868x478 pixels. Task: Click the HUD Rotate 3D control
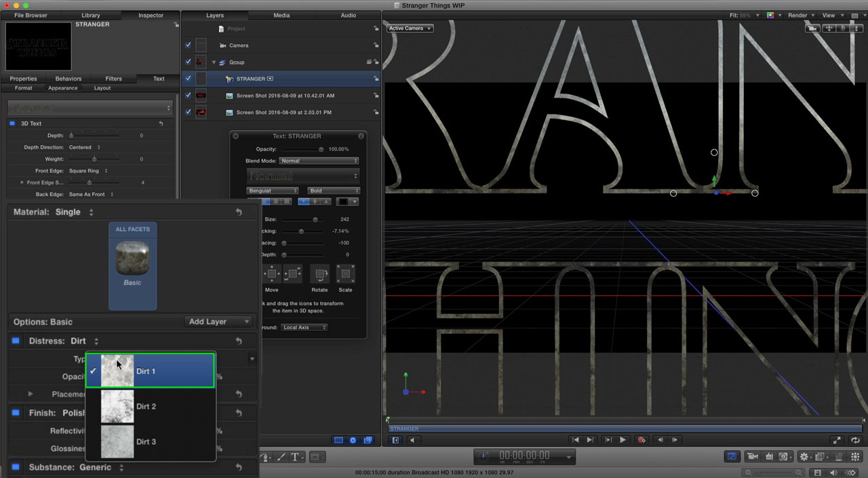[x=319, y=274]
